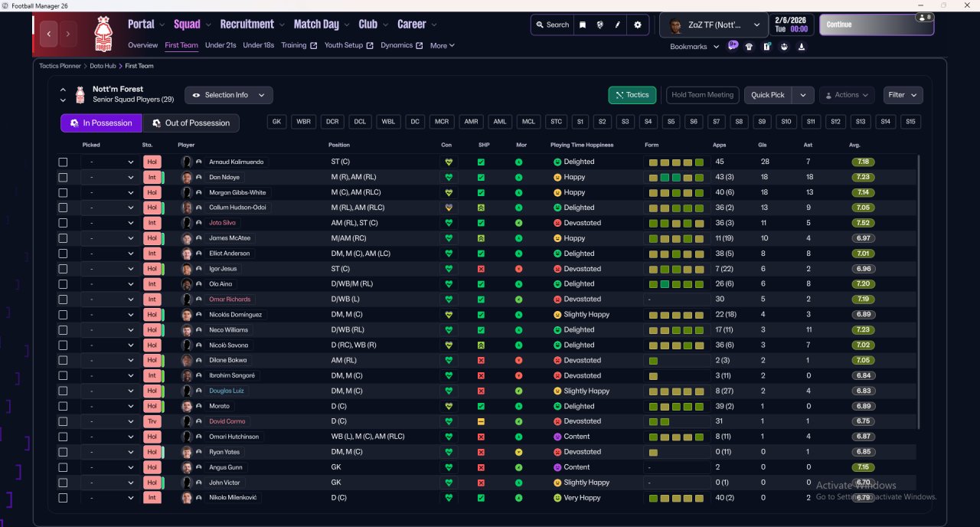Go forward with the right arrow button
This screenshot has height=527, width=980.
68,34
